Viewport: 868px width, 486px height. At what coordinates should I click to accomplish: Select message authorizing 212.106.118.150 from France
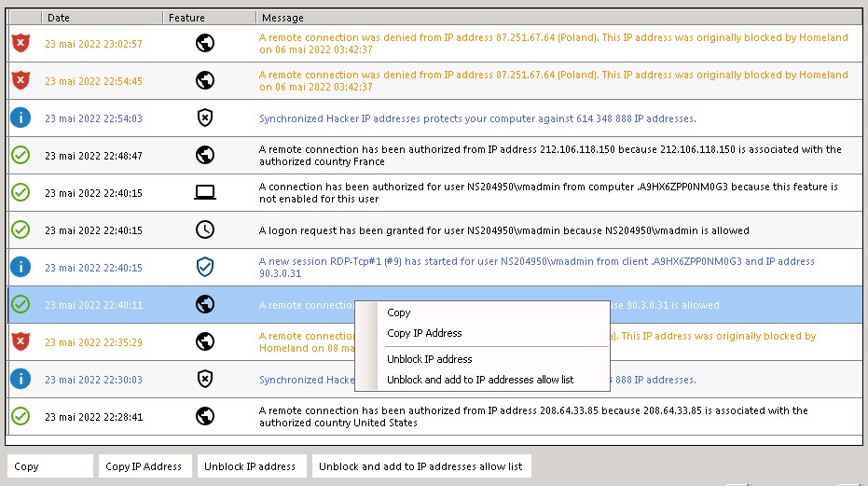pos(550,155)
